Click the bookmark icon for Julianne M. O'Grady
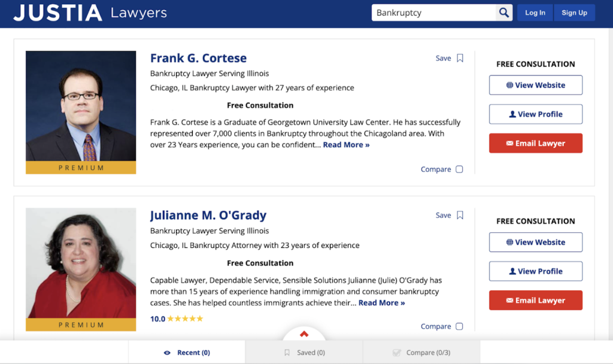Image resolution: width=613 pixels, height=364 pixels. point(460,216)
